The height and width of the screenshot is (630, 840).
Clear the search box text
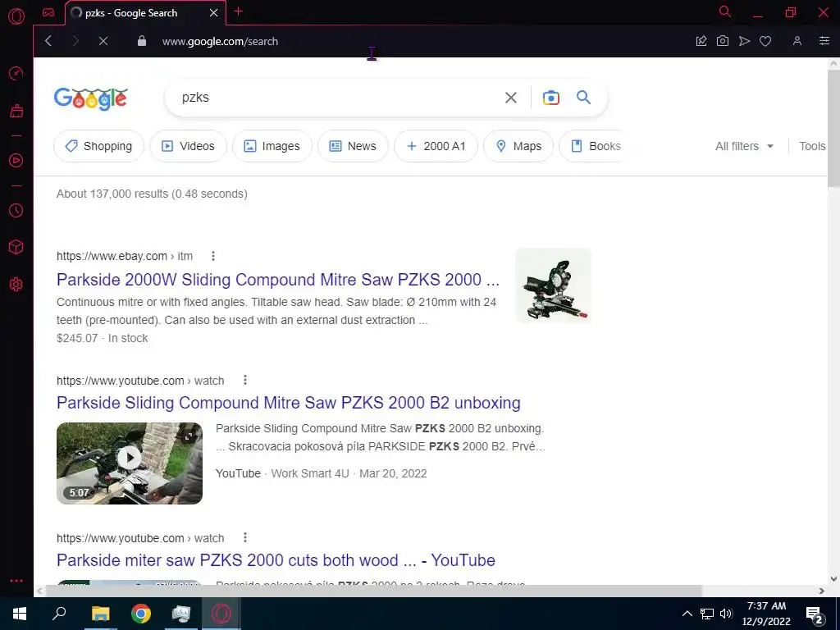tap(511, 98)
